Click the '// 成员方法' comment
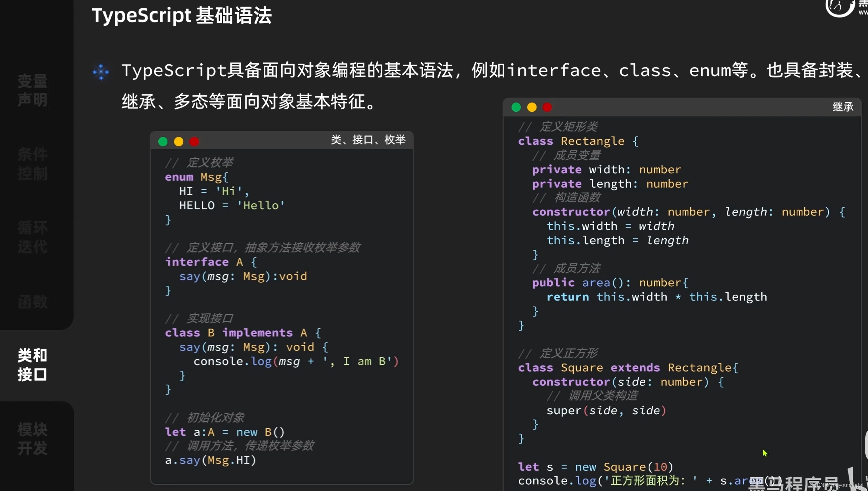The width and height of the screenshot is (868, 491). point(566,268)
